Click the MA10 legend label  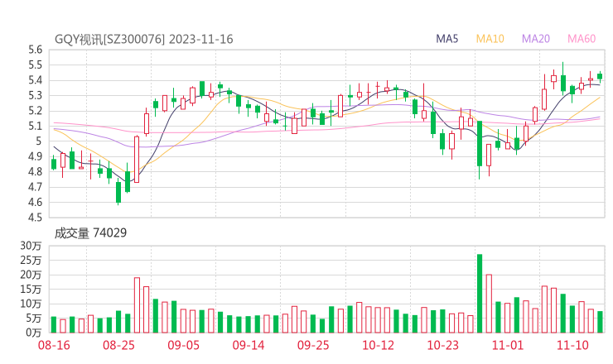(x=490, y=39)
